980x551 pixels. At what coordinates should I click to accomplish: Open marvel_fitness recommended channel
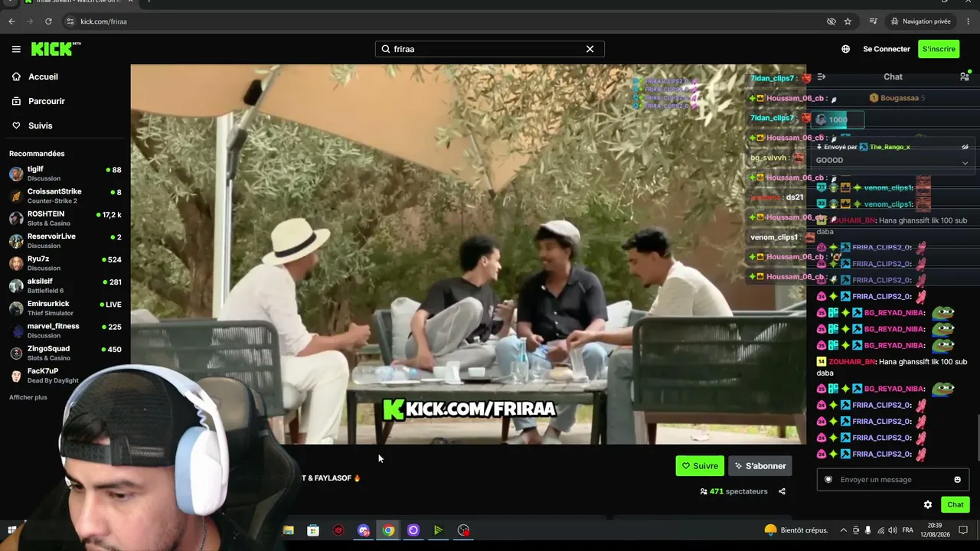65,331
